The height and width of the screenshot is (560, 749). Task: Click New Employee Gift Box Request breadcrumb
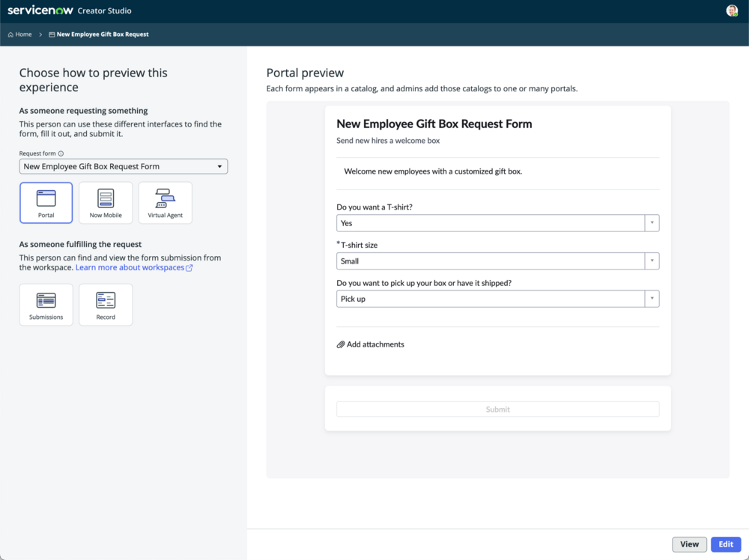102,34
